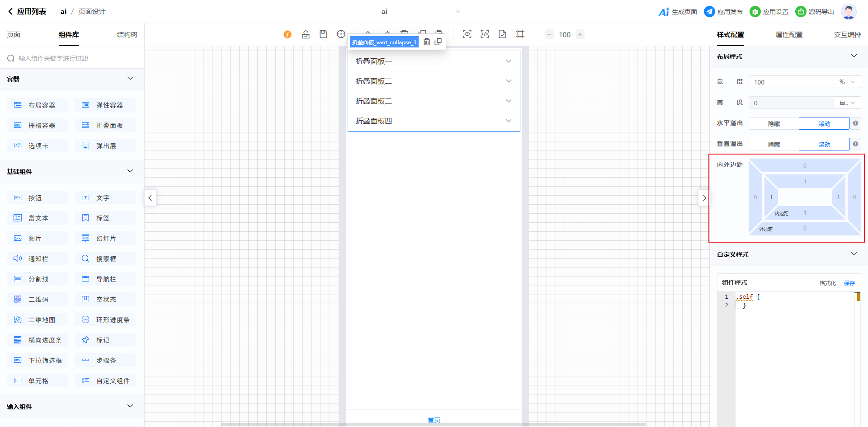
Task: Increase zoom with the plus stepper
Action: click(x=580, y=34)
